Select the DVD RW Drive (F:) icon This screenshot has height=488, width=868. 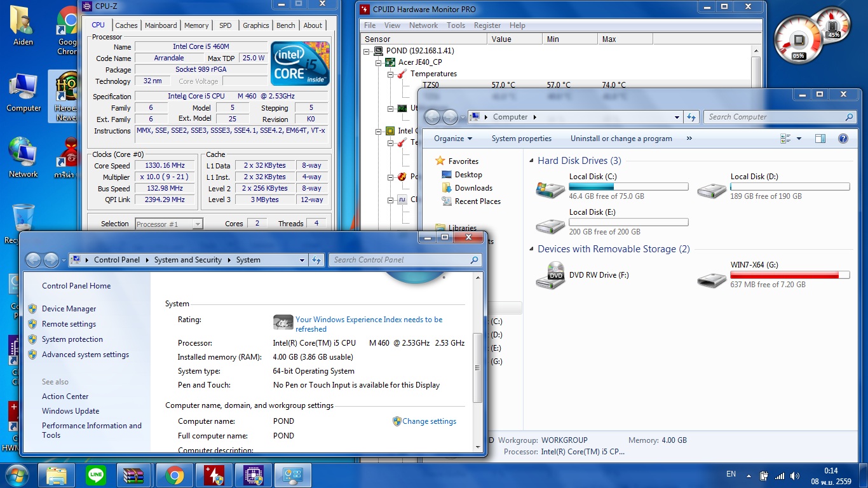550,276
